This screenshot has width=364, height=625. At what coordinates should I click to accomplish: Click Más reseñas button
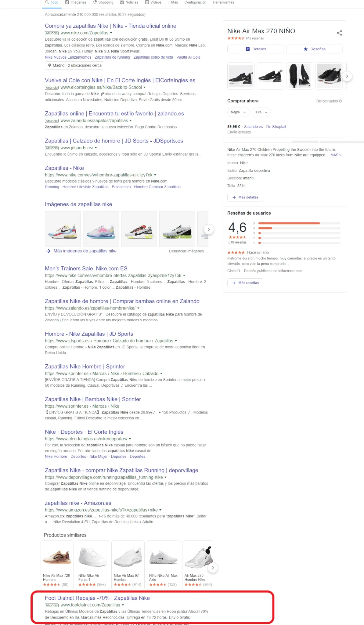(245, 283)
